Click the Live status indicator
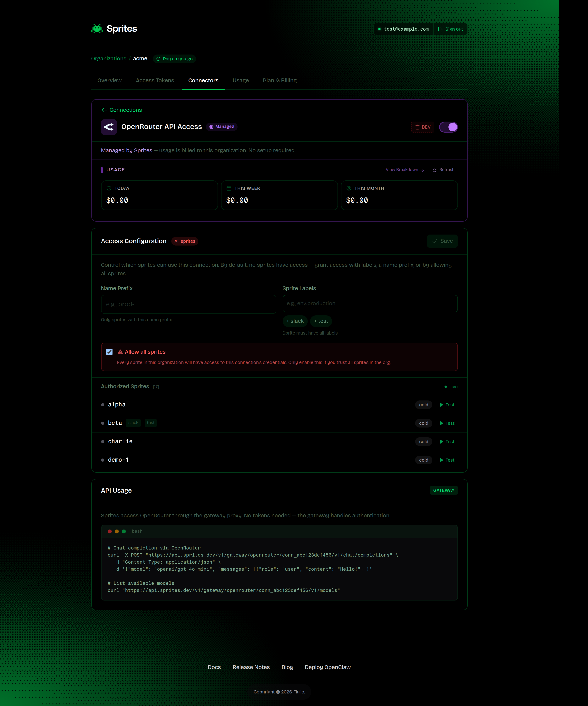588x706 pixels. pos(451,387)
